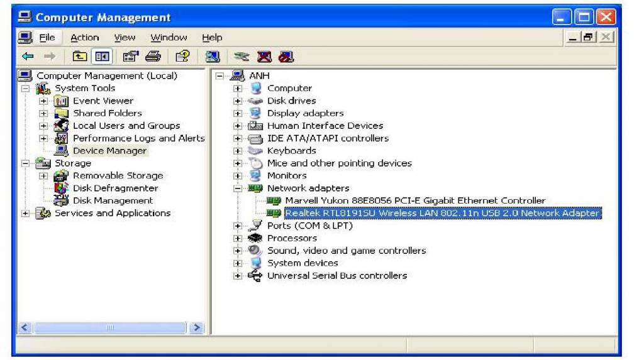Collapse the System Tools node
This screenshot has height=360, width=644.
point(25,88)
